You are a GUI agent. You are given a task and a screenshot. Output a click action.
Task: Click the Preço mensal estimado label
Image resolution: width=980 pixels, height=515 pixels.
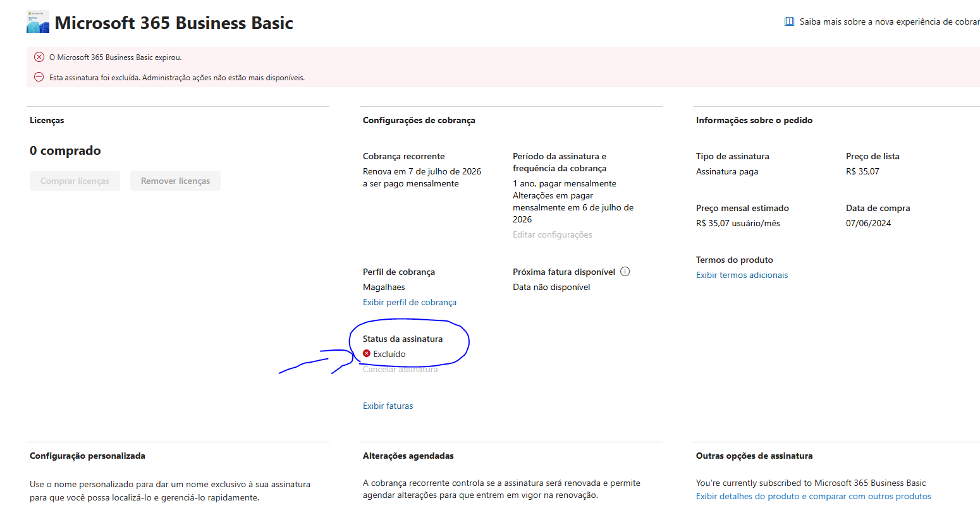pyautogui.click(x=742, y=208)
